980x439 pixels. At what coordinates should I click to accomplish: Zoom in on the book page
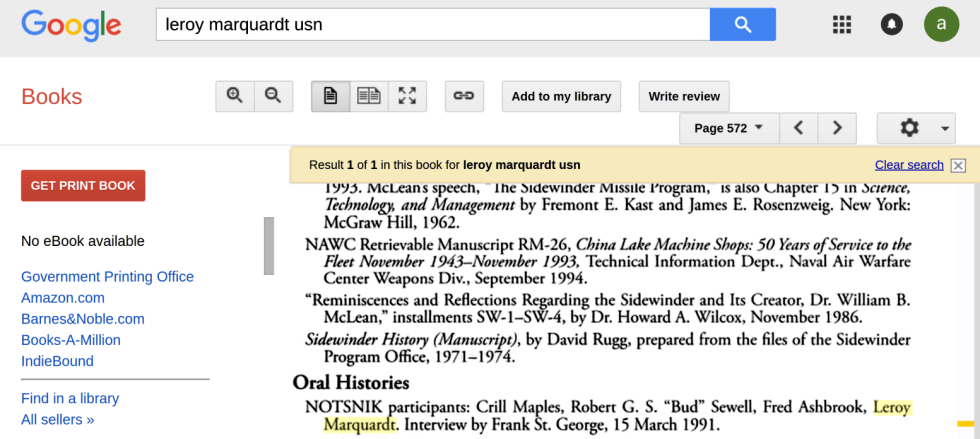235,96
